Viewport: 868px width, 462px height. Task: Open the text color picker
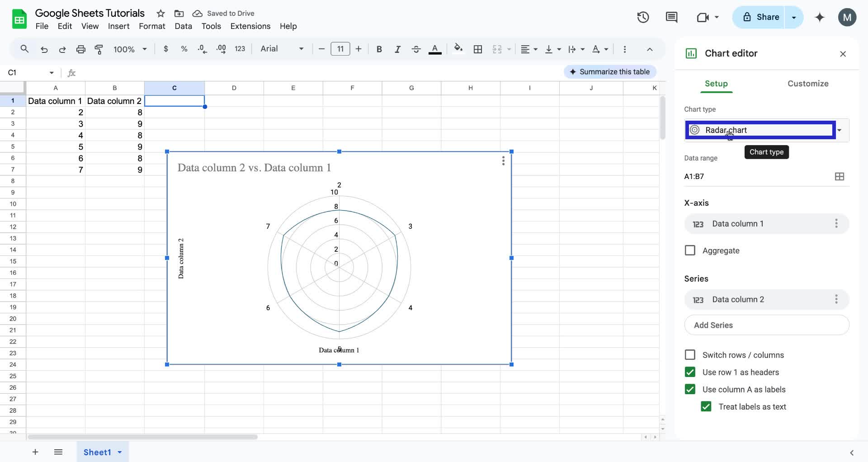coord(435,49)
